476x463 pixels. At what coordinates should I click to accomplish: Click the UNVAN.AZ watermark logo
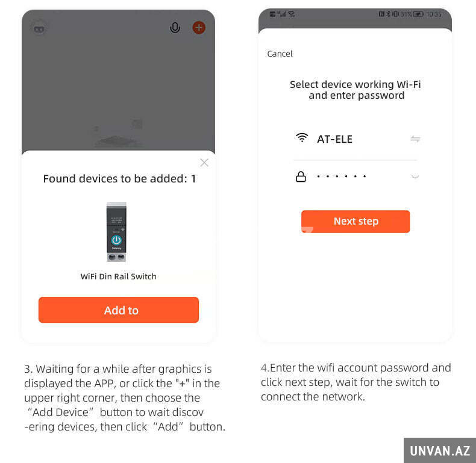[440, 450]
